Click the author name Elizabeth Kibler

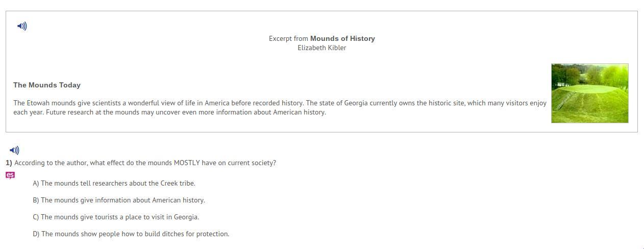pos(321,48)
